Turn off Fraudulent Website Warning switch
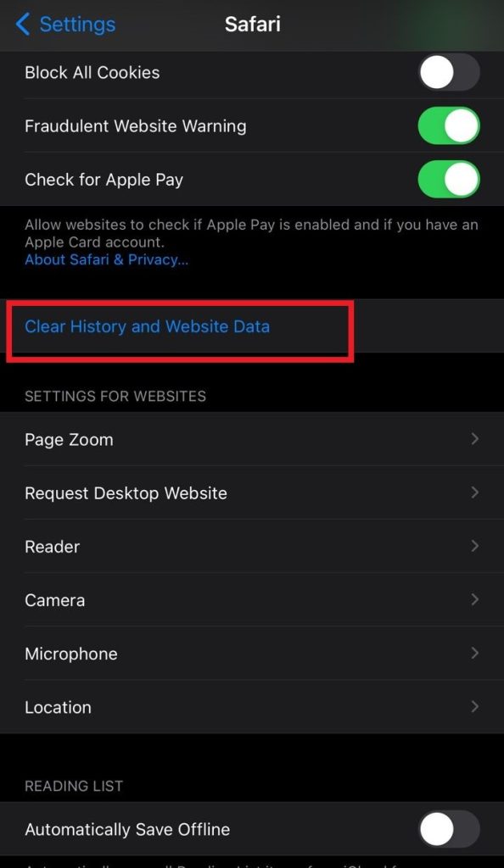 coord(449,126)
